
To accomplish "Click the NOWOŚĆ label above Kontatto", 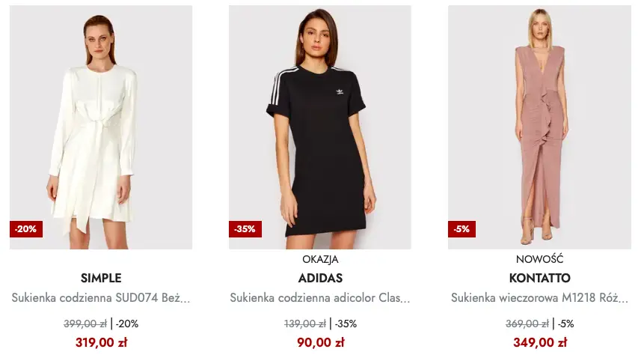I will click(539, 260).
